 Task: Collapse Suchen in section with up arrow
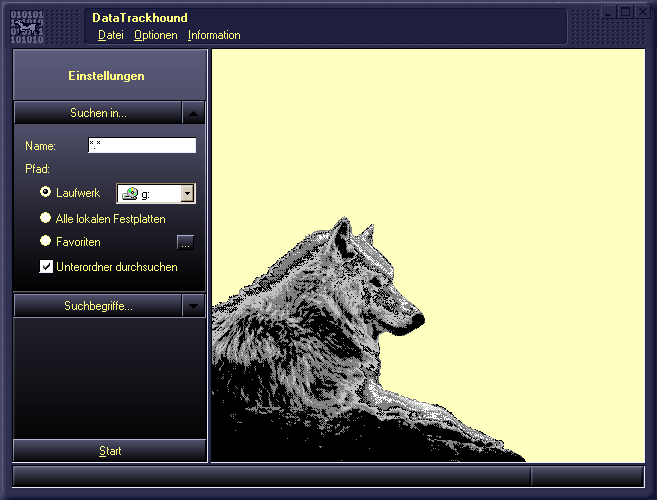click(195, 112)
